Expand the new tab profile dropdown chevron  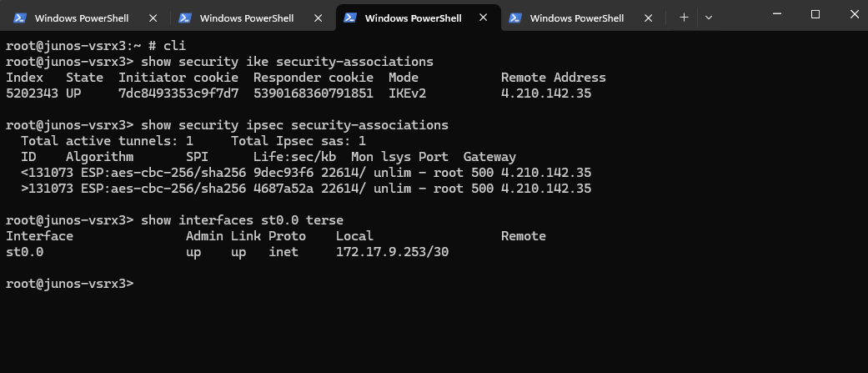point(709,18)
